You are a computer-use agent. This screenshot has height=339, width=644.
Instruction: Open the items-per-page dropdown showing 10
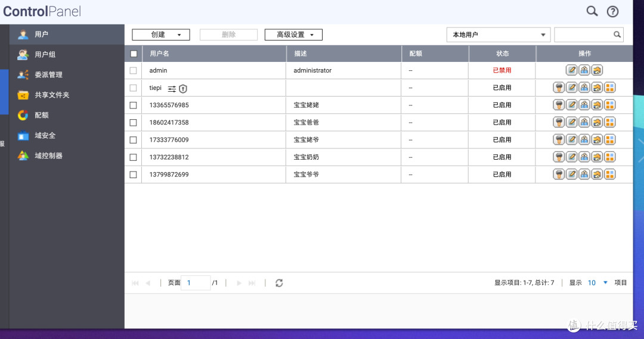click(597, 282)
